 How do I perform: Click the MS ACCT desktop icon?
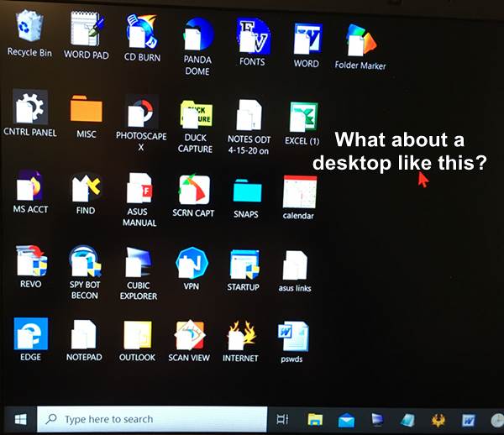pyautogui.click(x=30, y=186)
